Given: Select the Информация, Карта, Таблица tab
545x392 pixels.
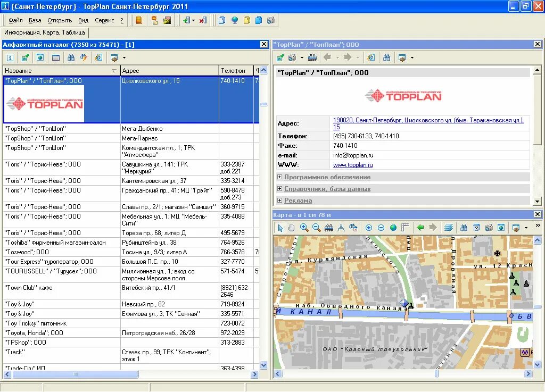Looking at the screenshot, I should 45,32.
